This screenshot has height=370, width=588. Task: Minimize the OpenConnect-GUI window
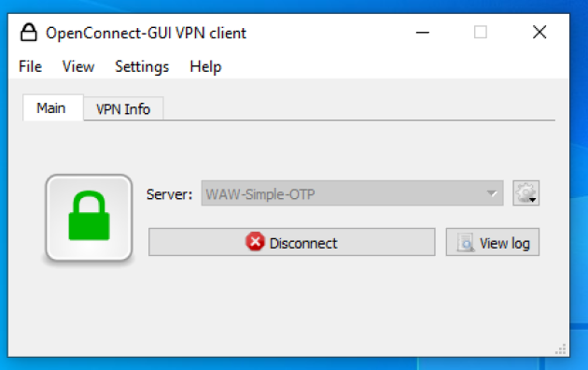click(422, 33)
